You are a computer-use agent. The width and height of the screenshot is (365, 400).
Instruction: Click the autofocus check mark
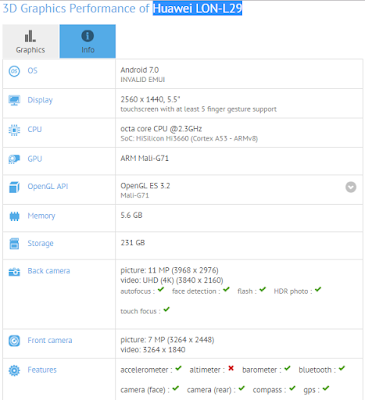[x=161, y=289]
